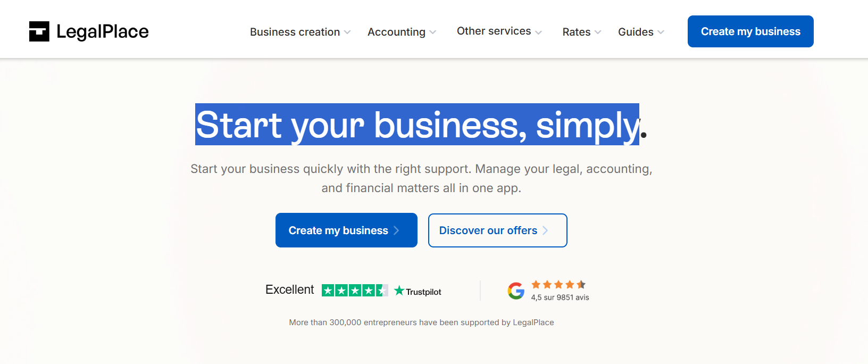Expand the Other services chevron

[538, 32]
